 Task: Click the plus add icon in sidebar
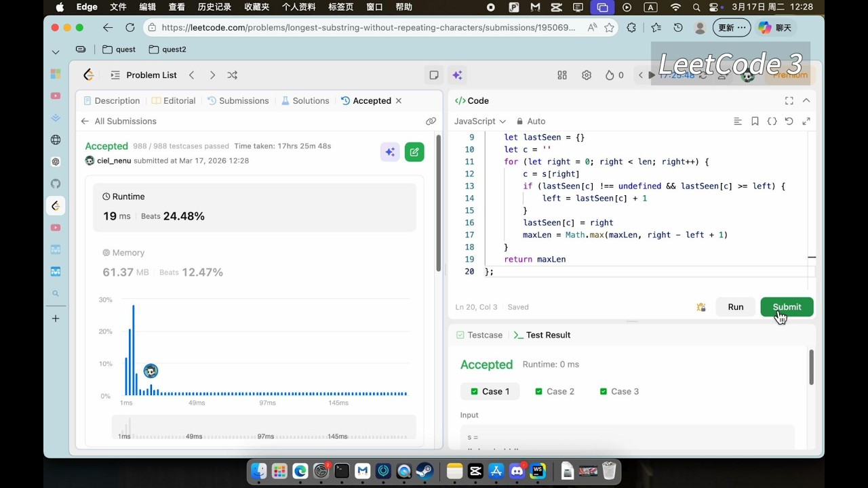click(56, 319)
